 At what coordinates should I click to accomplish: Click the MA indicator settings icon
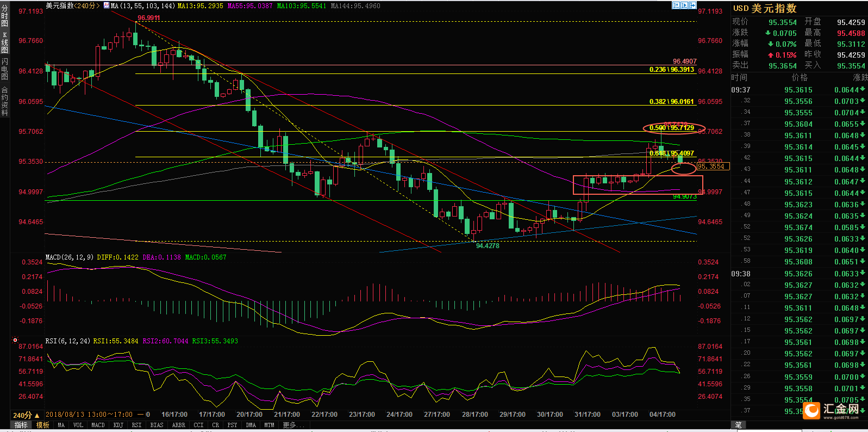coord(107,5)
